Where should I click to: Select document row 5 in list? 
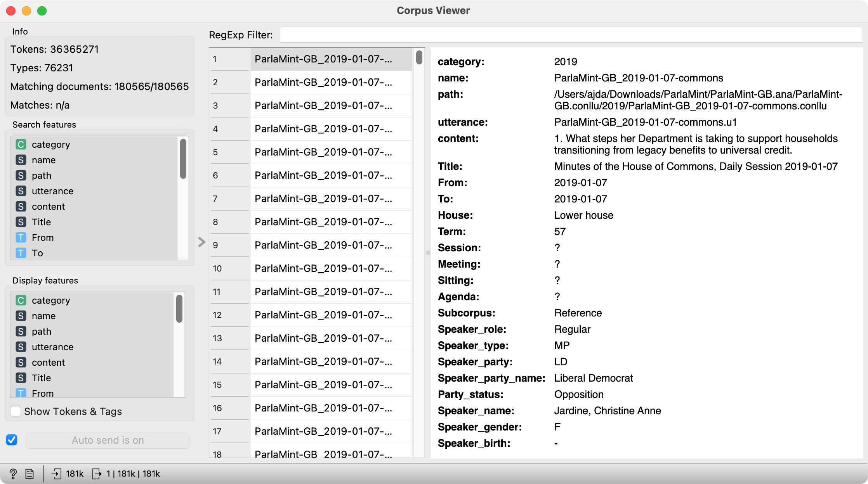[323, 152]
